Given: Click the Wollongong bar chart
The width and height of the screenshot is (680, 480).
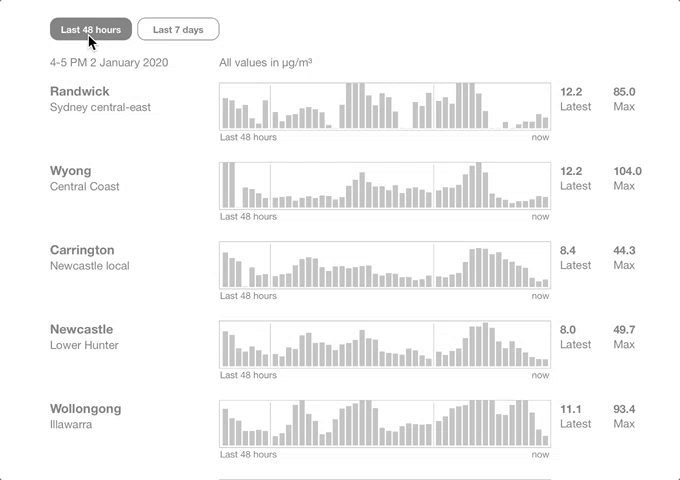Looking at the screenshot, I should (385, 423).
